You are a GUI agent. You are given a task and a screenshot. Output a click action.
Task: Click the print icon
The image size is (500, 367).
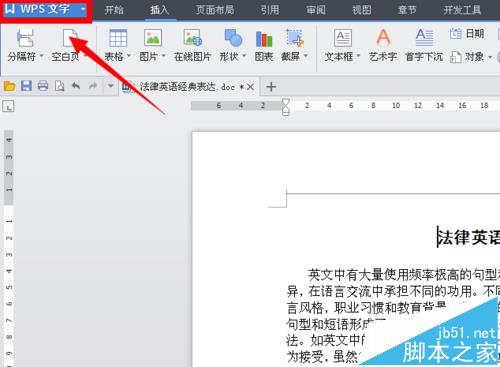coord(43,86)
